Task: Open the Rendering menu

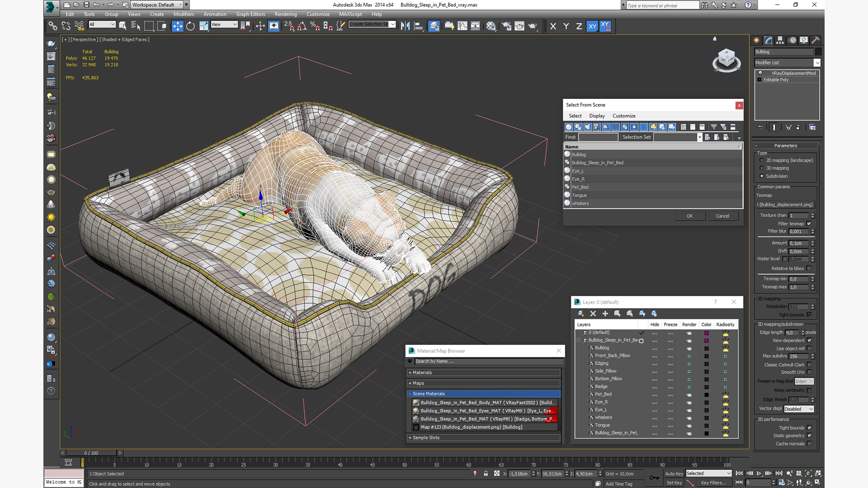Action: point(285,14)
